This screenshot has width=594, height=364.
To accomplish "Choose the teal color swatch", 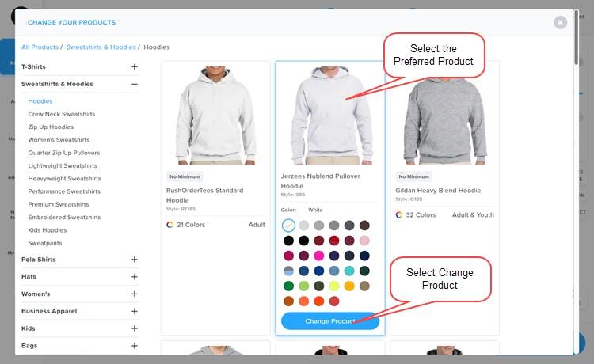I will (x=349, y=271).
